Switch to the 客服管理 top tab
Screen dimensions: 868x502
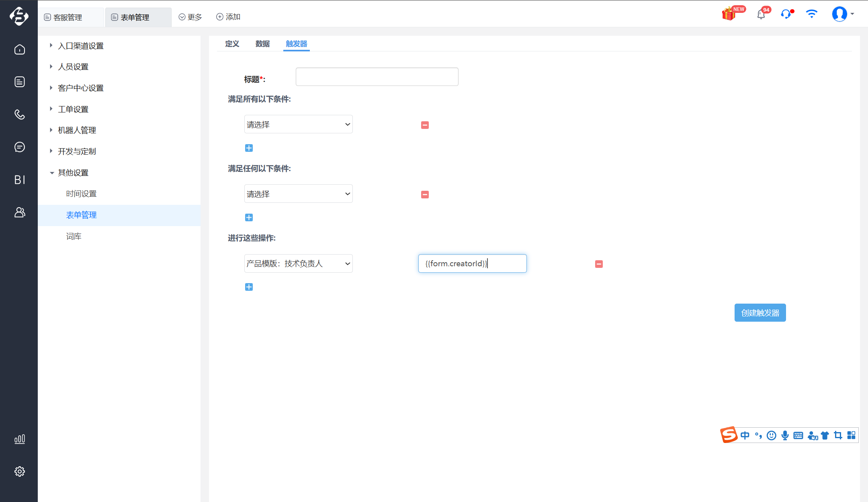68,17
